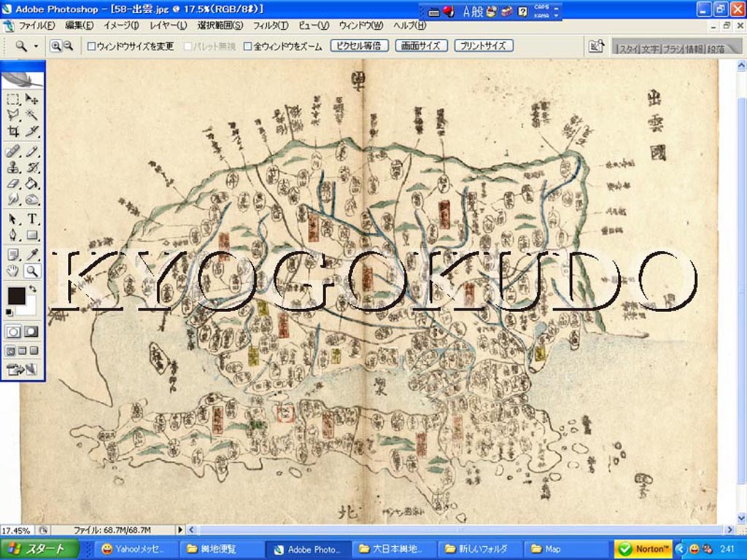Click the zoom-out magnifier in options bar

point(68,46)
